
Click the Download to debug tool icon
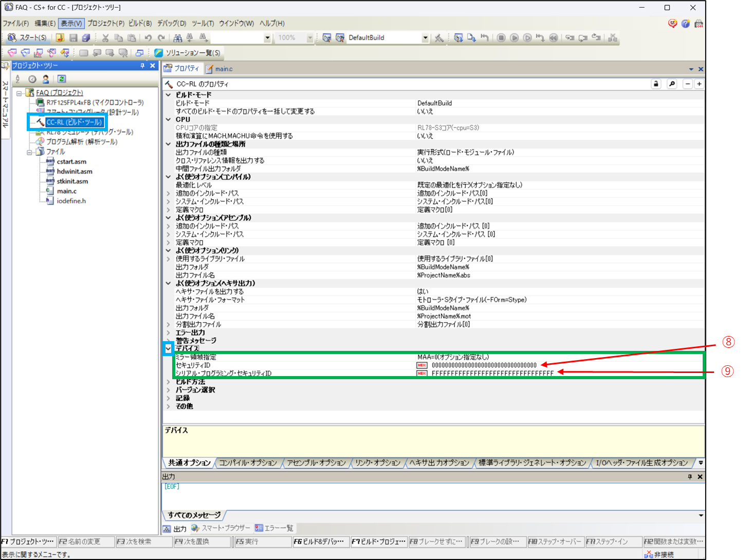coord(471,38)
